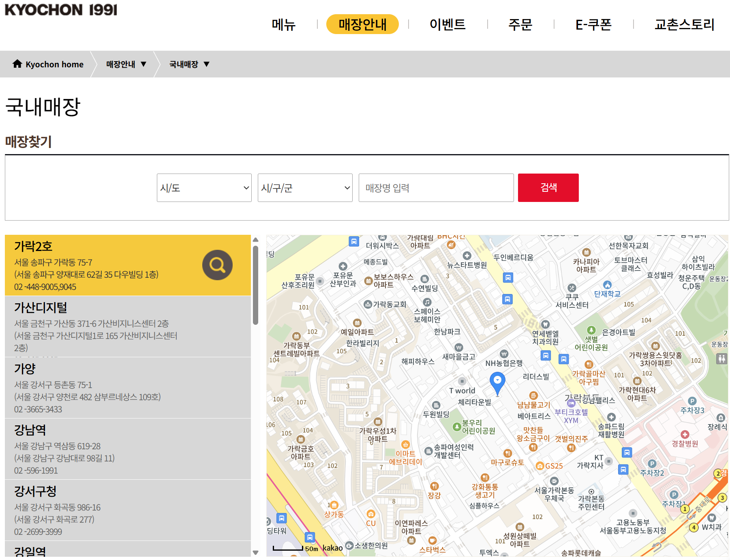The width and height of the screenshot is (730, 560).
Task: Click the 서울가락본동 우체국 post office marker
Action: click(554, 481)
